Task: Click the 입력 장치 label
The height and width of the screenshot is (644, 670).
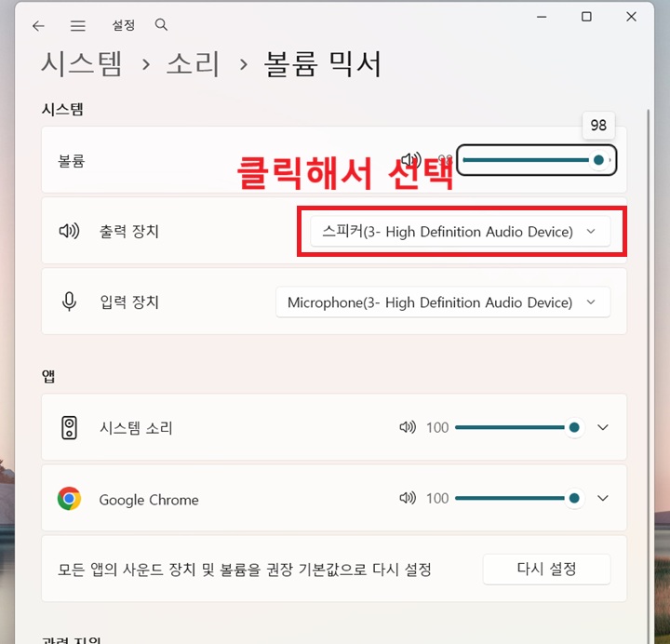Action: click(x=129, y=302)
